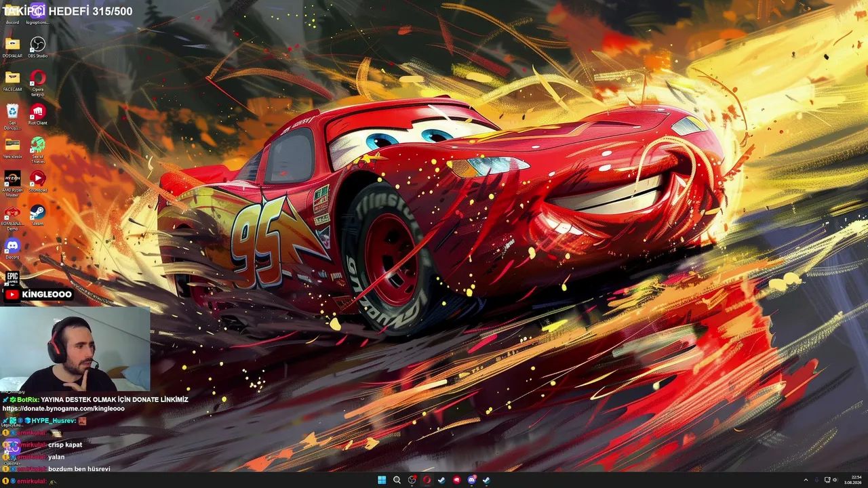The height and width of the screenshot is (488, 868).
Task: Select the DOSYALAR folder on the desktop
Action: pos(12,47)
